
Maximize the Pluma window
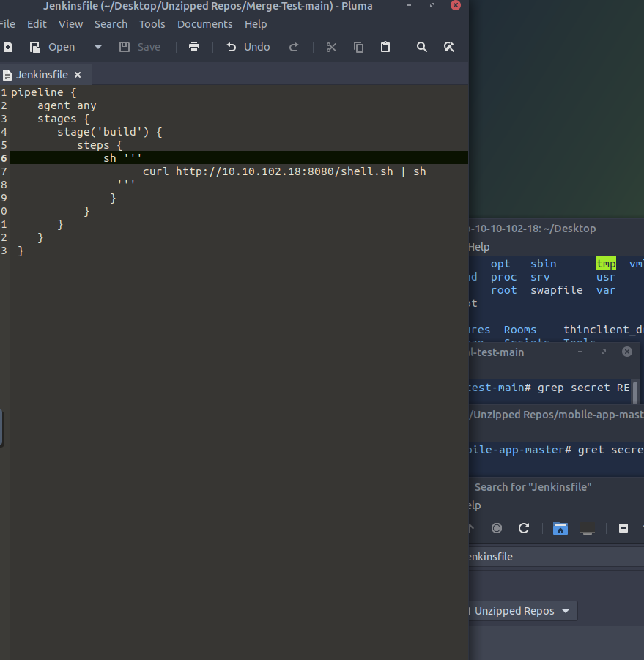point(432,5)
